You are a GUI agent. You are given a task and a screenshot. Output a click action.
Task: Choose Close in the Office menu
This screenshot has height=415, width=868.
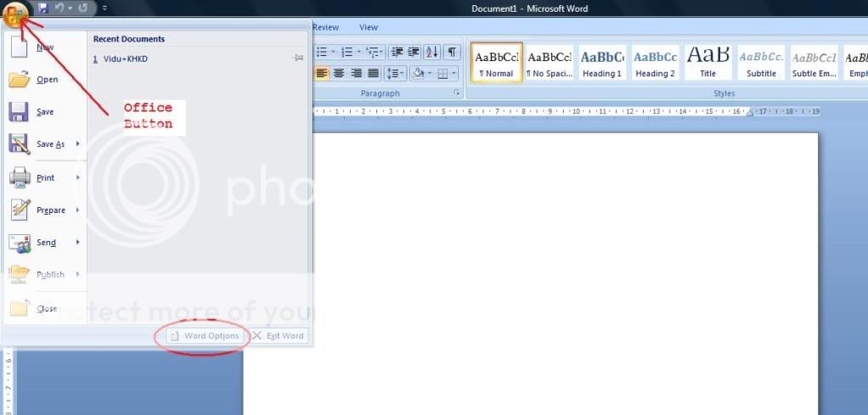click(x=45, y=309)
